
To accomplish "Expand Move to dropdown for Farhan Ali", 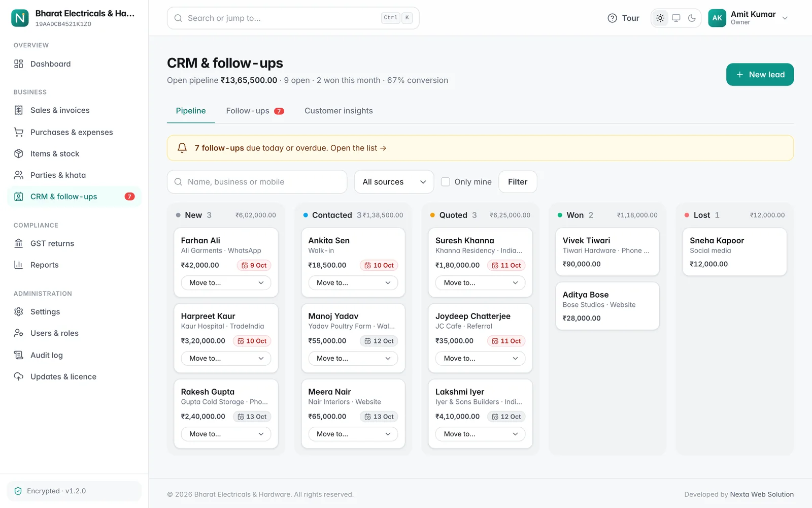I will point(226,283).
